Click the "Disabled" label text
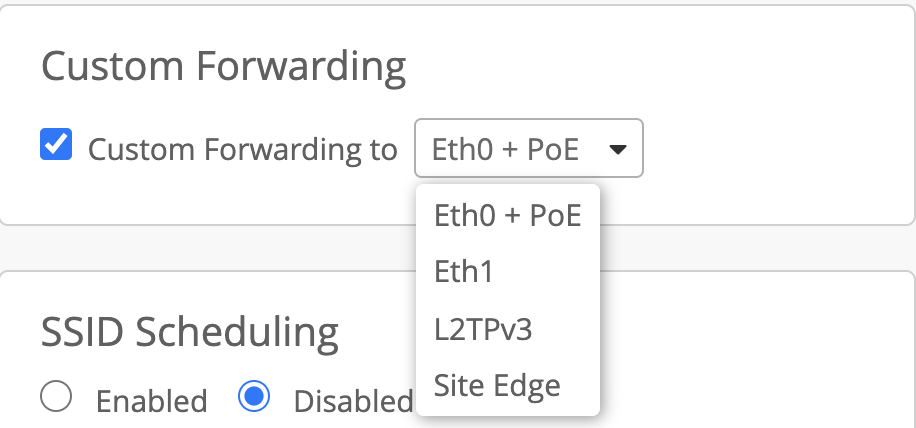 [352, 401]
